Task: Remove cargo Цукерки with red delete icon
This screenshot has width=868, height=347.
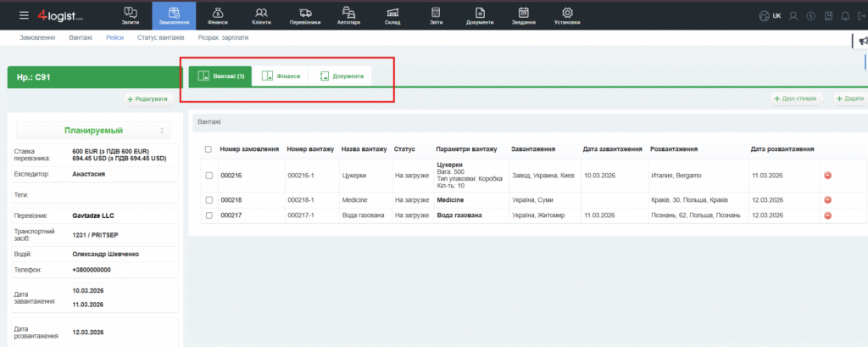Action: pyautogui.click(x=827, y=176)
